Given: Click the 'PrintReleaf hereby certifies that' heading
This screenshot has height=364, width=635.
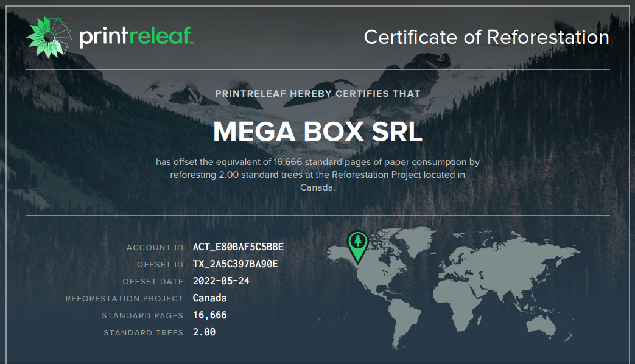Looking at the screenshot, I should tap(317, 94).
